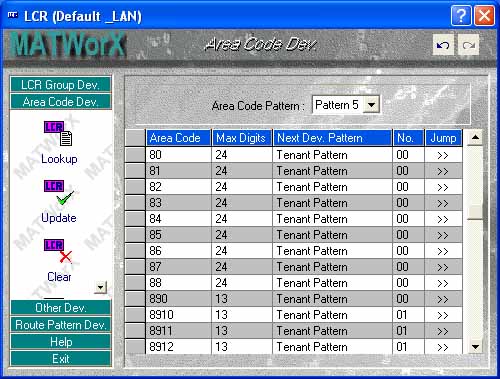
Task: Jump from area code 81 row
Action: (443, 171)
